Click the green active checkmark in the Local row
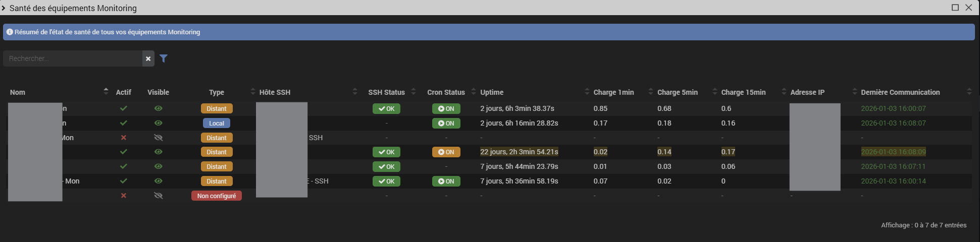980x242 pixels. click(123, 123)
